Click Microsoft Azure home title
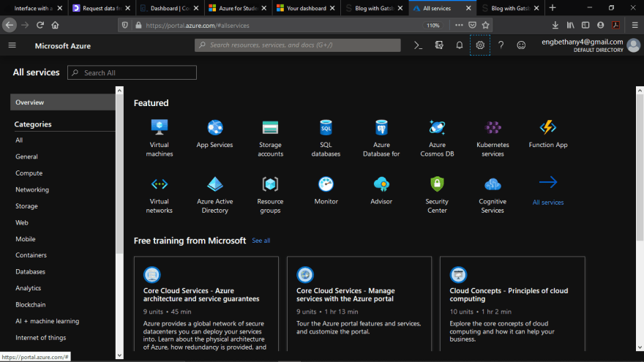Screen dimensions: 644x362 [63, 46]
